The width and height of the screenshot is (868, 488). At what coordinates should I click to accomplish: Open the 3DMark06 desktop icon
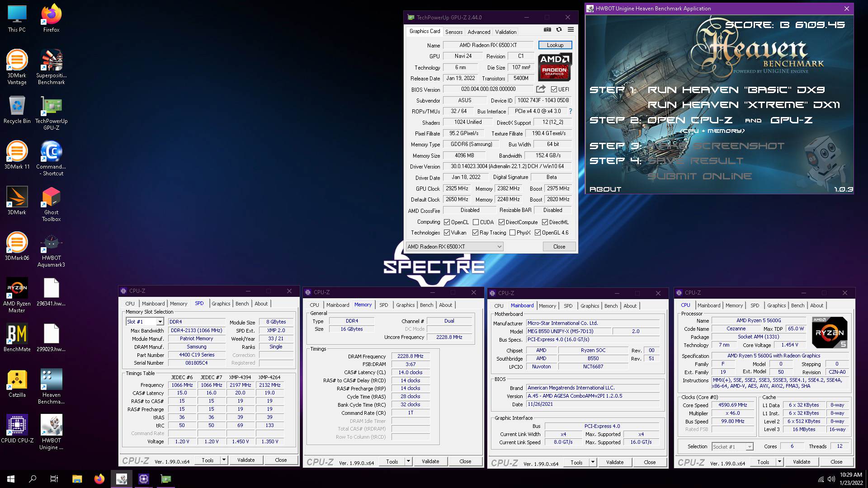coord(17,247)
